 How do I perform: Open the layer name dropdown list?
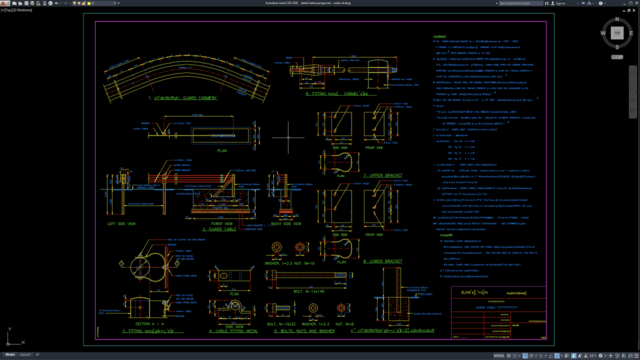coord(115,3)
